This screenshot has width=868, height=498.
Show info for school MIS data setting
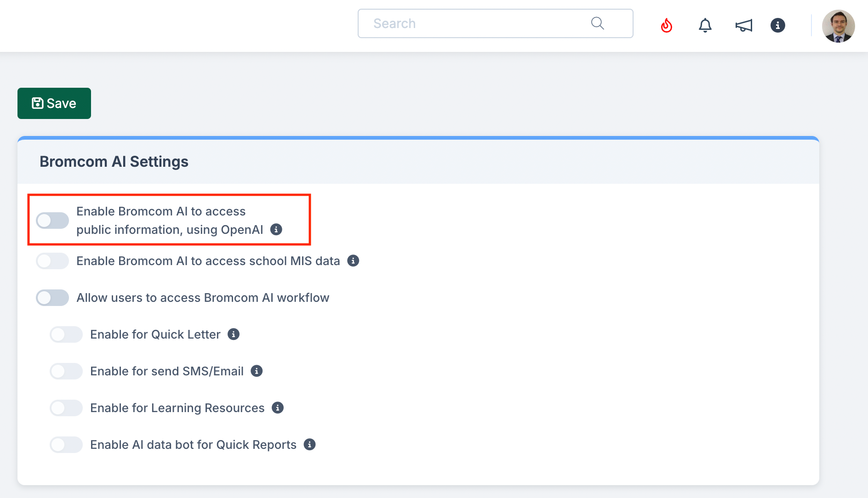[353, 261]
